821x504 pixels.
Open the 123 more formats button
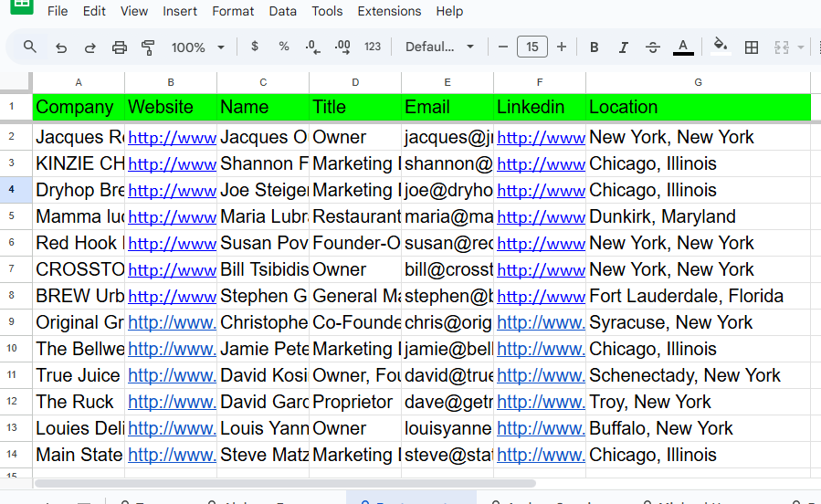(x=373, y=47)
